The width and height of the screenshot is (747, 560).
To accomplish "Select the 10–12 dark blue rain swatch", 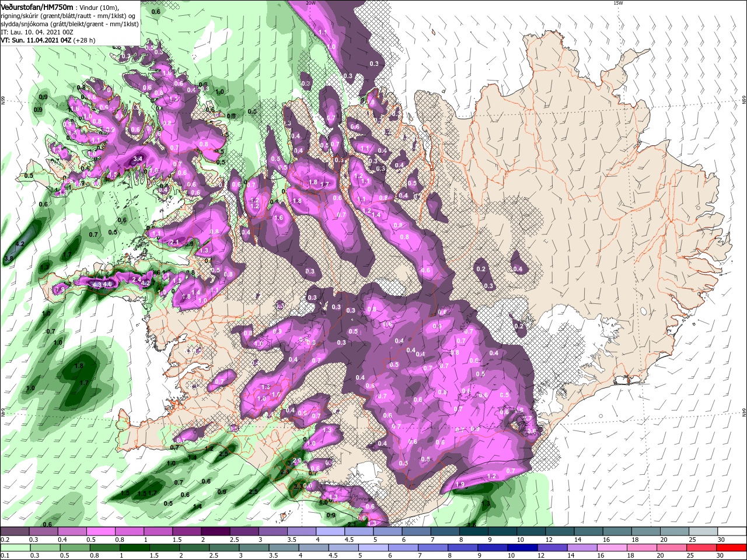I will tap(521, 548).
